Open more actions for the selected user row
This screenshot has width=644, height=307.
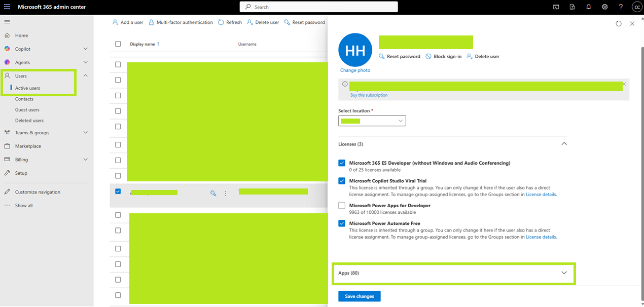coord(226,193)
